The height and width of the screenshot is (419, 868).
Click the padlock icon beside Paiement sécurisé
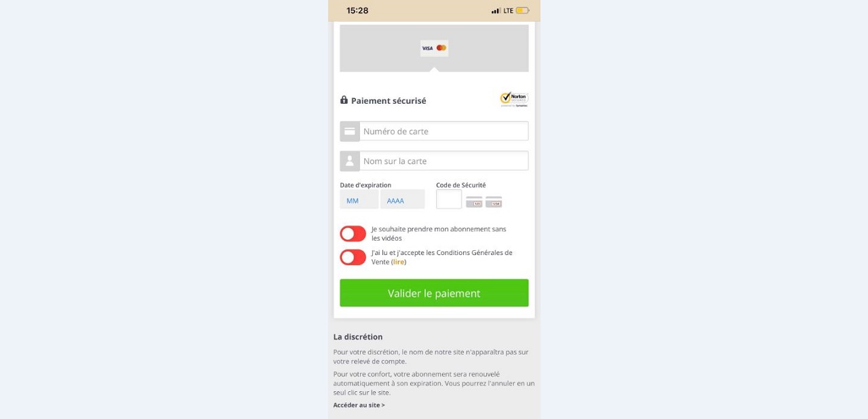tap(344, 100)
